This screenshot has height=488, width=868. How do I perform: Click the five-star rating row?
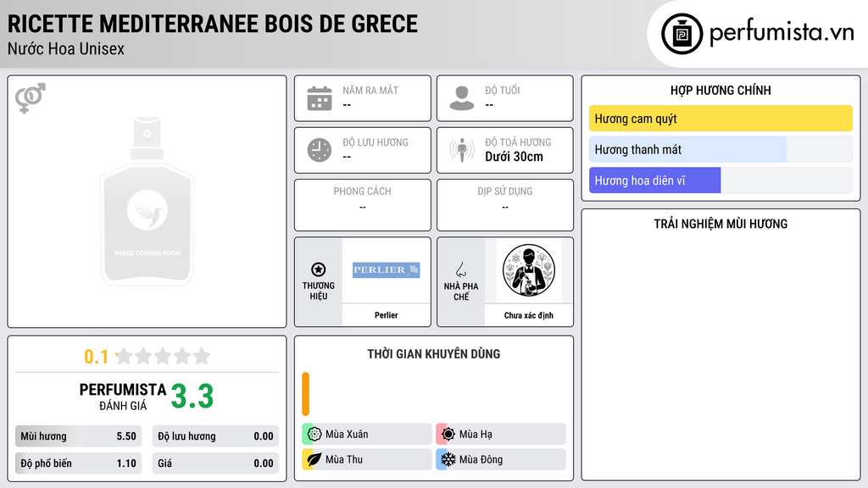[x=163, y=357]
